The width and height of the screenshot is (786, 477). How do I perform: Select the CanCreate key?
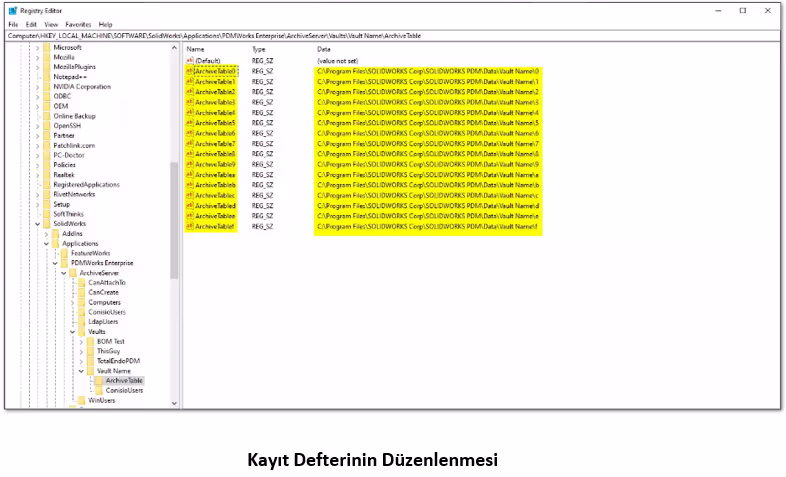pyautogui.click(x=103, y=293)
